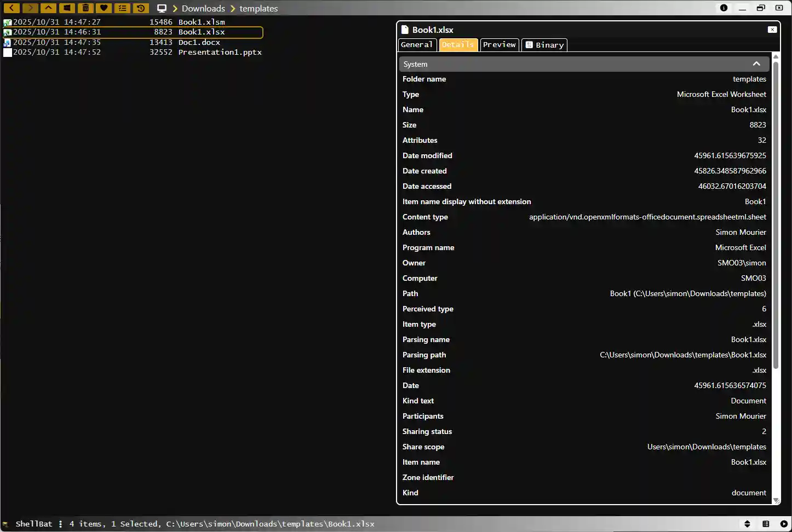Click the properties panel vertical scrollbar
This screenshot has width=792, height=532.
pos(776,219)
